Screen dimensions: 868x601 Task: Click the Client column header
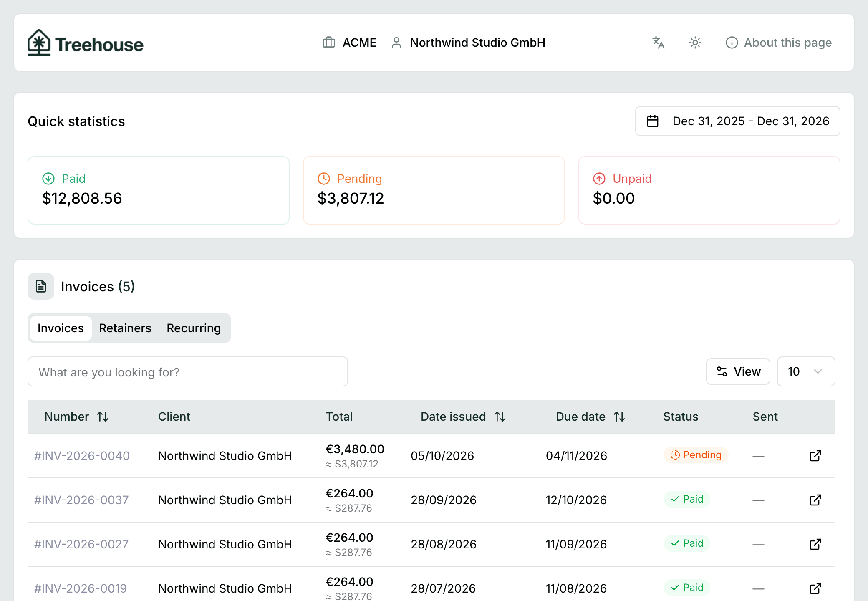click(174, 417)
